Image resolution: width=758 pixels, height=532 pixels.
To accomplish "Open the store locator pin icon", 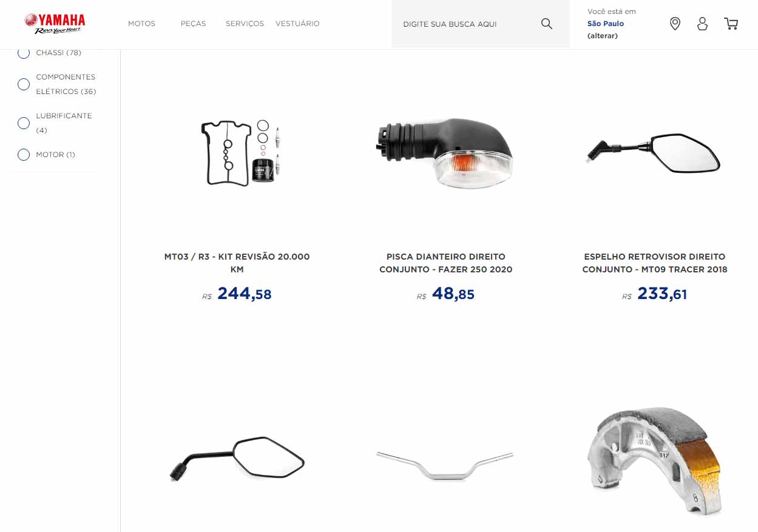I will click(675, 24).
